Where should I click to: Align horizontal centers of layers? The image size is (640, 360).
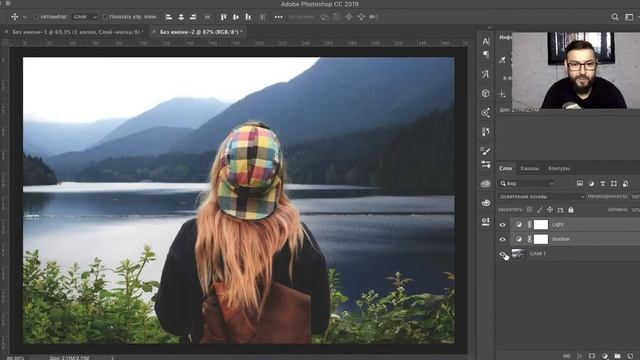[x=181, y=17]
